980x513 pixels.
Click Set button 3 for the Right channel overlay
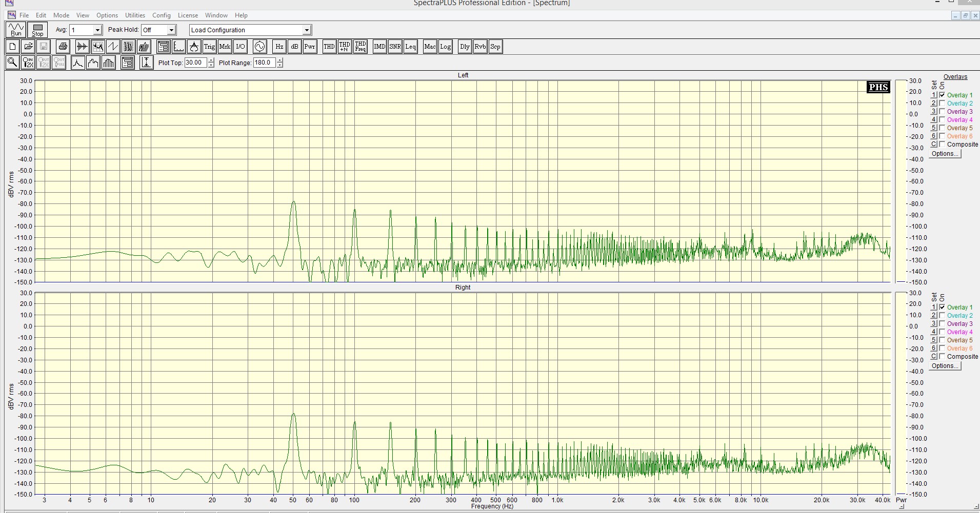coord(934,323)
